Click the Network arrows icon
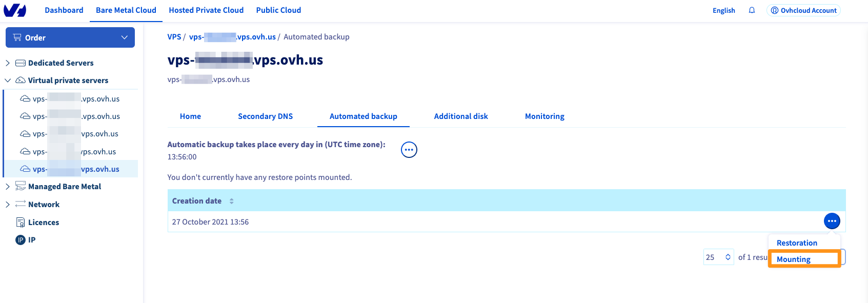Viewport: 868px width, 303px height. [21, 204]
